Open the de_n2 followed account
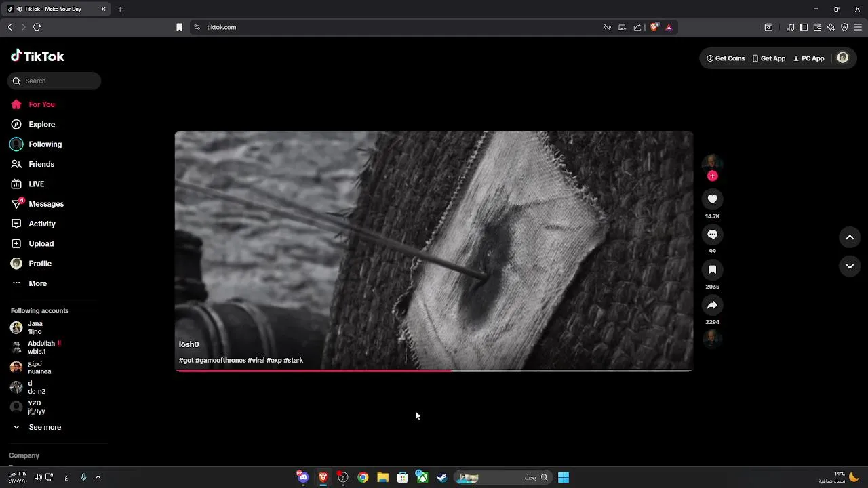 pyautogui.click(x=28, y=387)
